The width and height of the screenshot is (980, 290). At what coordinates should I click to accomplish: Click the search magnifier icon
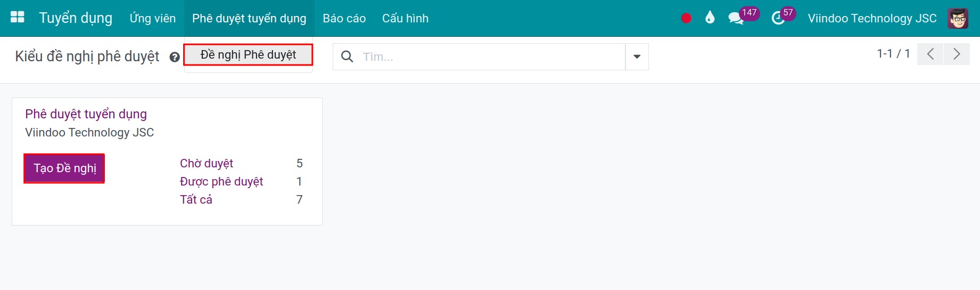[x=347, y=57]
